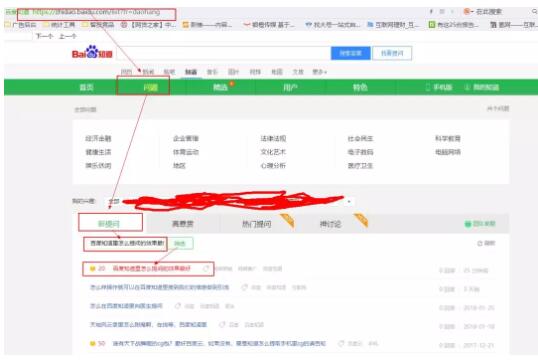This screenshot has height=361, width=538.
Task: Open the 企业管理 category
Action: [186, 138]
